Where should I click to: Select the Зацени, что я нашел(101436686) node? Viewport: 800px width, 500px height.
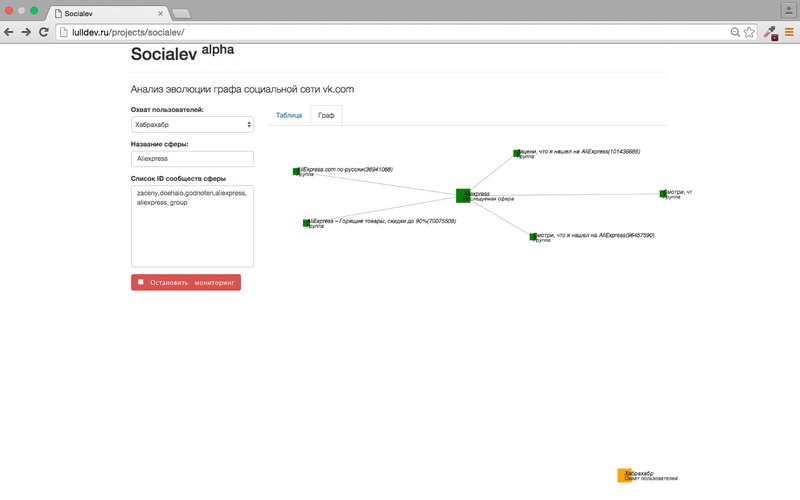(517, 153)
